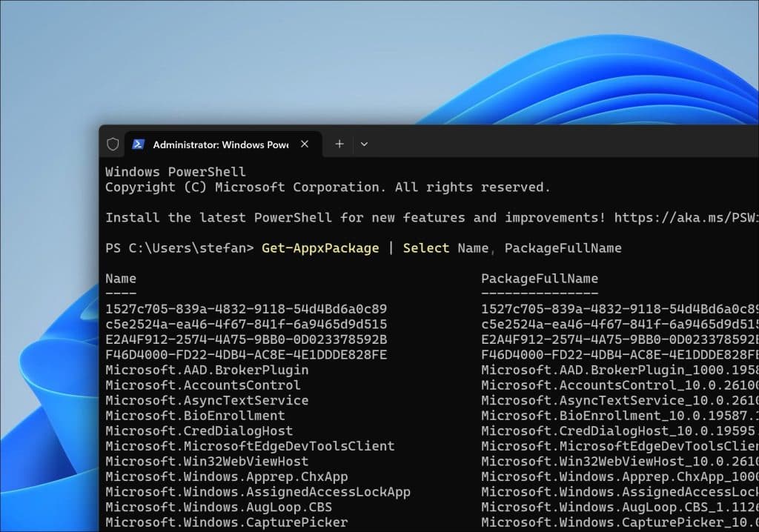Viewport: 759px width, 532px height.
Task: Click the https://aka.ms/PSW link
Action: coord(686,217)
